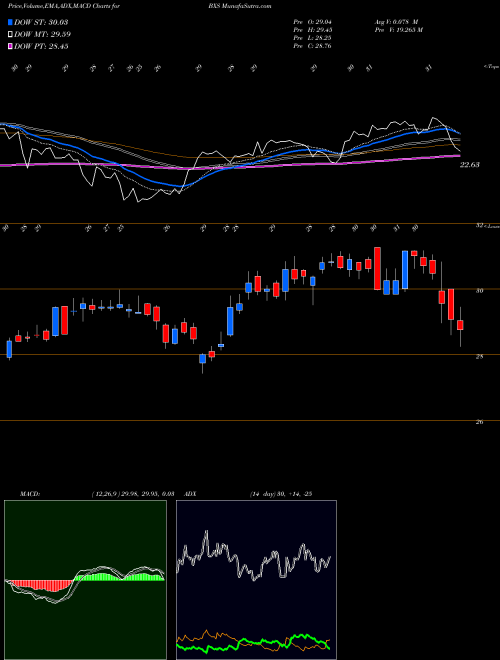
Task: Select the 'DOW PT: 28.45' legend text
Action: (x=41, y=46)
